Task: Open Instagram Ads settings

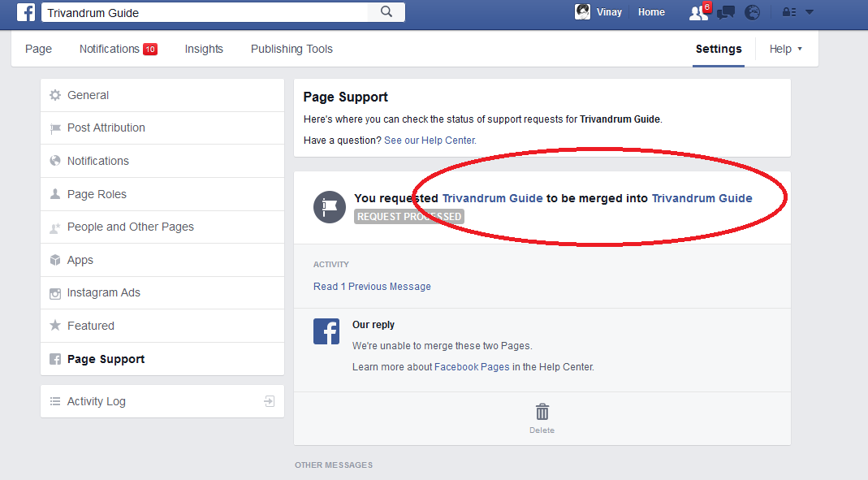Action: (103, 292)
